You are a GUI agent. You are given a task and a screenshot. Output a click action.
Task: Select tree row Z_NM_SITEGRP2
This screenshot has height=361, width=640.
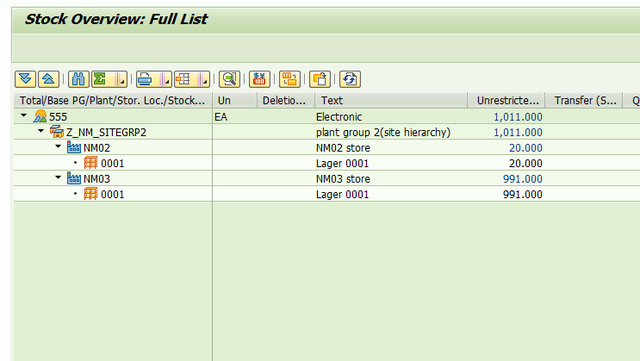click(106, 132)
